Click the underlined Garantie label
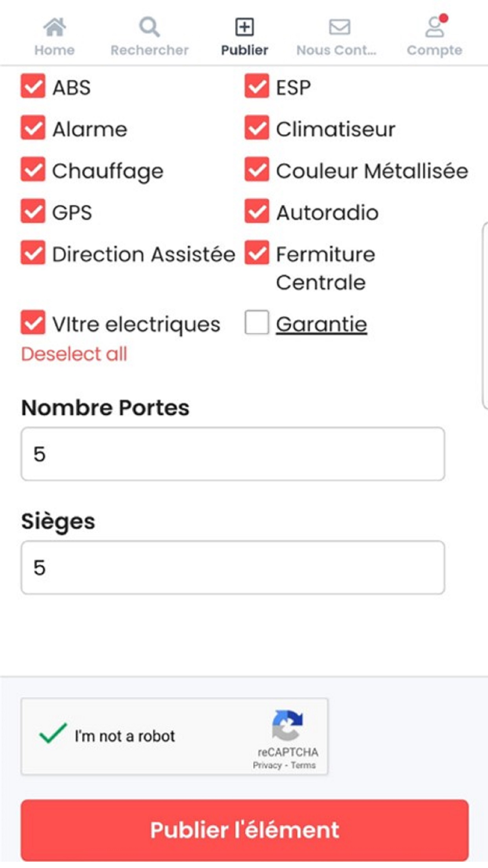Image resolution: width=488 pixels, height=868 pixels. (x=322, y=324)
